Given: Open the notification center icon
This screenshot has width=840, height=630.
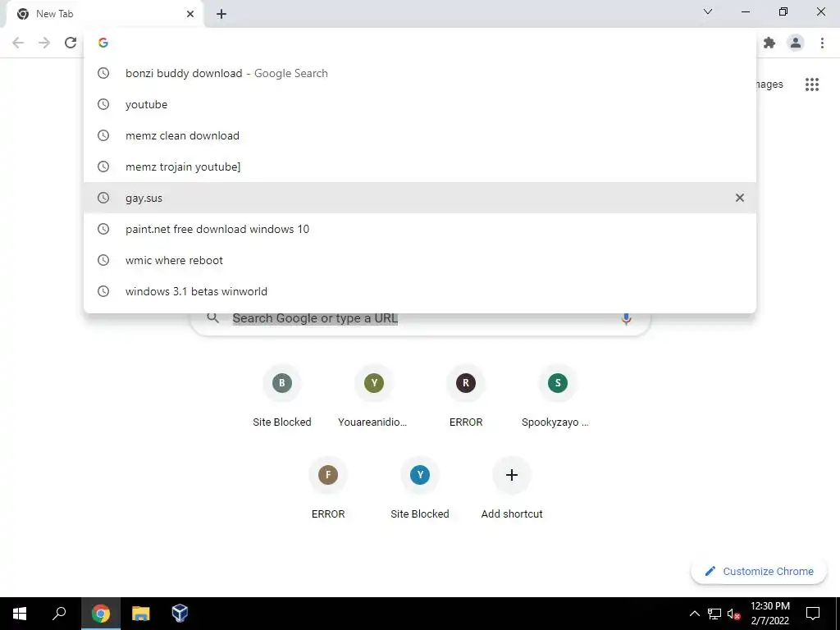Looking at the screenshot, I should pyautogui.click(x=813, y=614).
